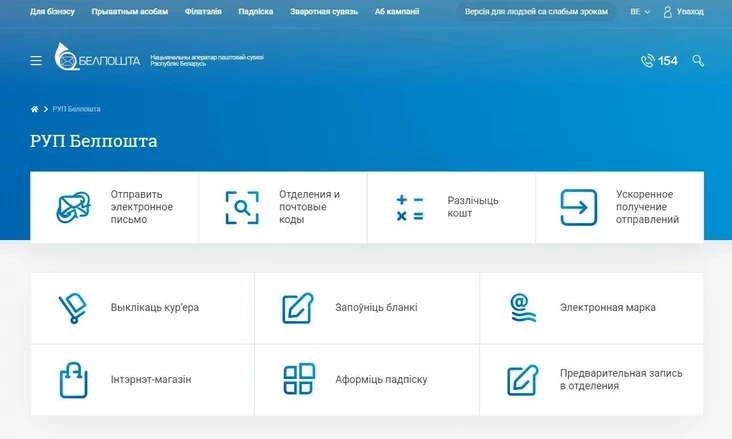
Task: Select Інтэрнэт-магазін label
Action: point(151,380)
